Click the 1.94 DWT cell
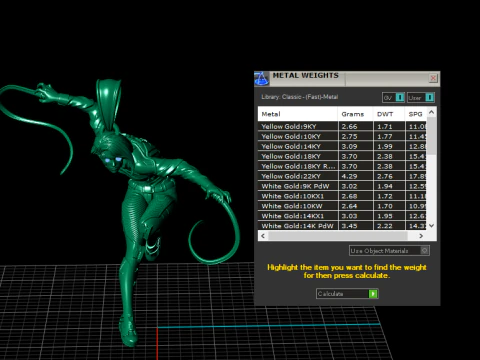 click(389, 186)
